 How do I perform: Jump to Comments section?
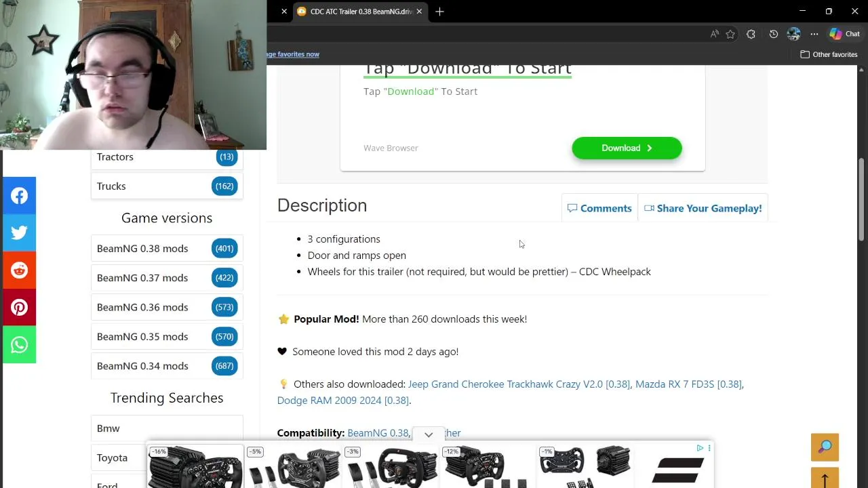[x=599, y=208]
